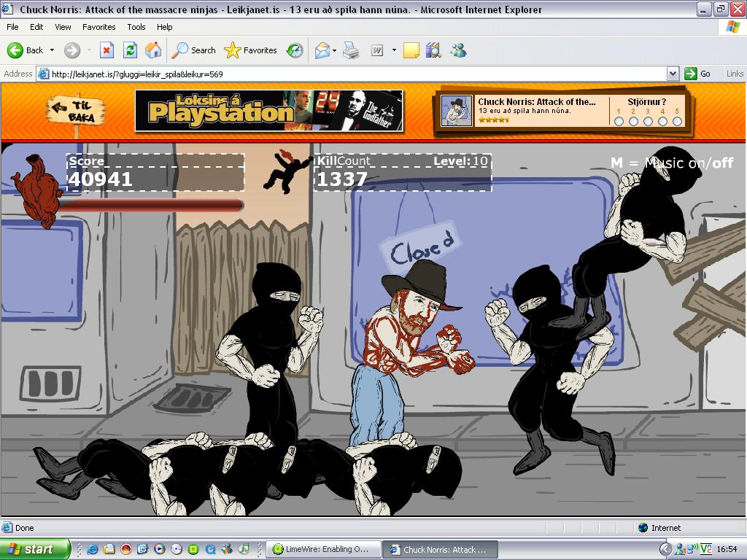Image resolution: width=747 pixels, height=560 pixels.
Task: Click the address bar URL field
Action: [352, 74]
